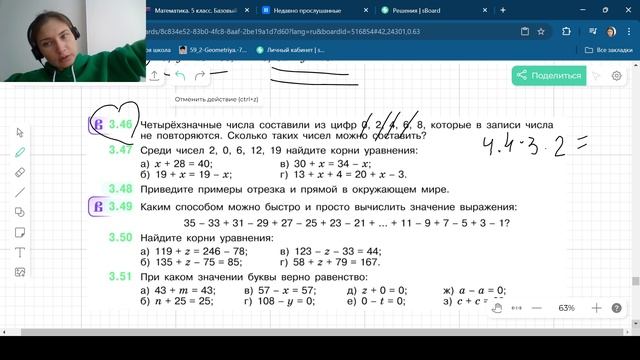
Task: Open the media controls icon
Action: [593, 31]
